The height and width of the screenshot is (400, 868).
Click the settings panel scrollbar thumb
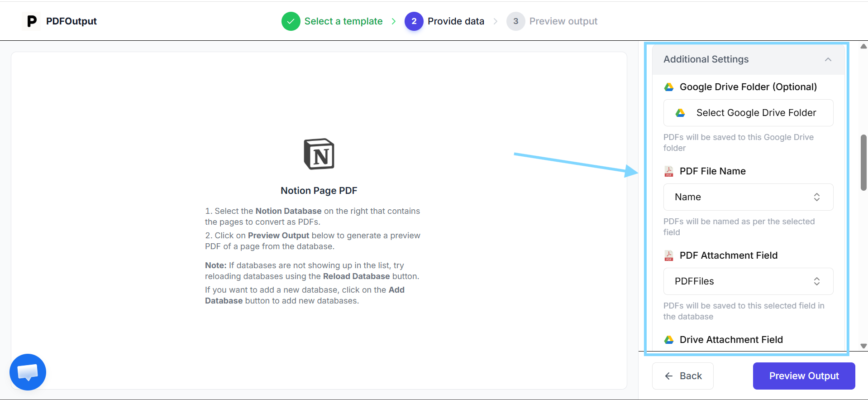[x=863, y=163]
